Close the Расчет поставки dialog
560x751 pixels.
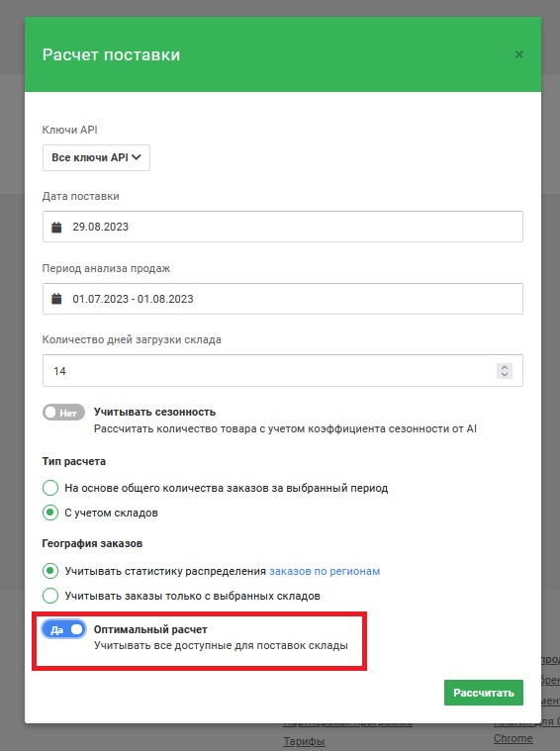[518, 54]
